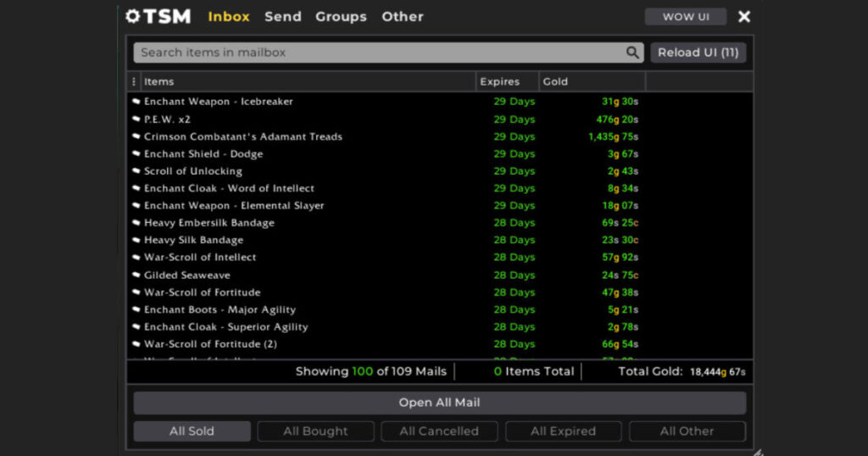Click mail icon beside Scroll of Unlocking
Screen dimensions: 868x456
(136, 171)
